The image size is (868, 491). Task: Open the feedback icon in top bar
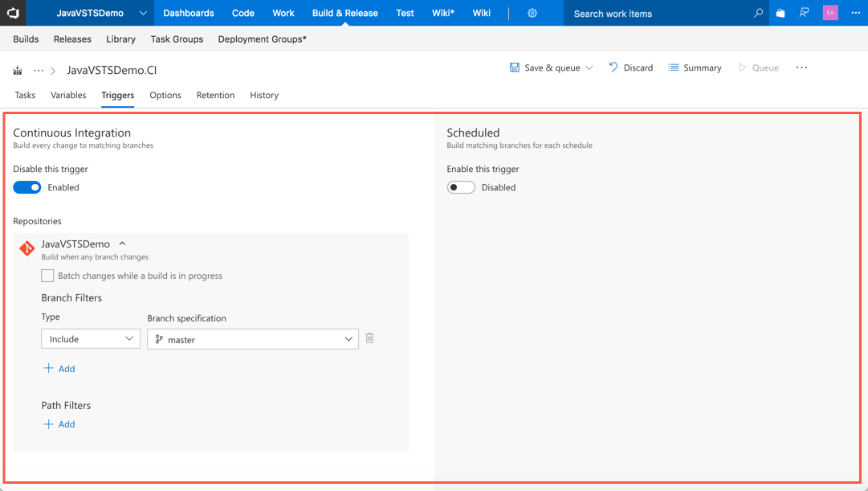click(x=804, y=13)
